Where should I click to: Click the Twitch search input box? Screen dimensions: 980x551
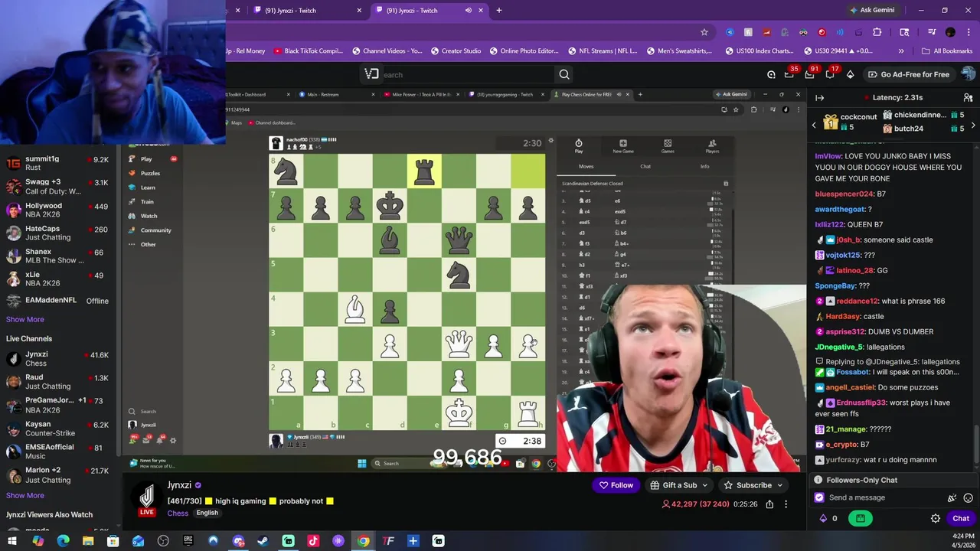(x=467, y=74)
